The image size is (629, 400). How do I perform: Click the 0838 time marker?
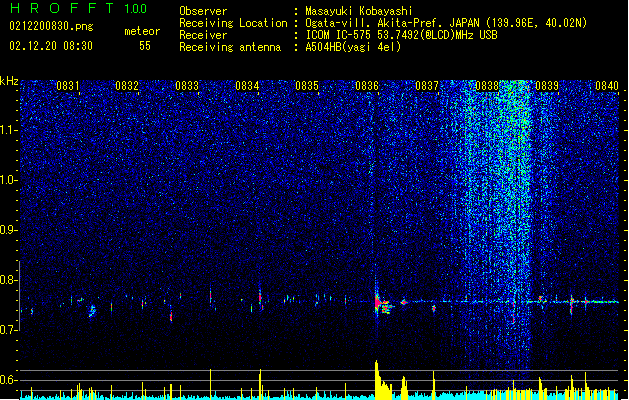[x=487, y=86]
